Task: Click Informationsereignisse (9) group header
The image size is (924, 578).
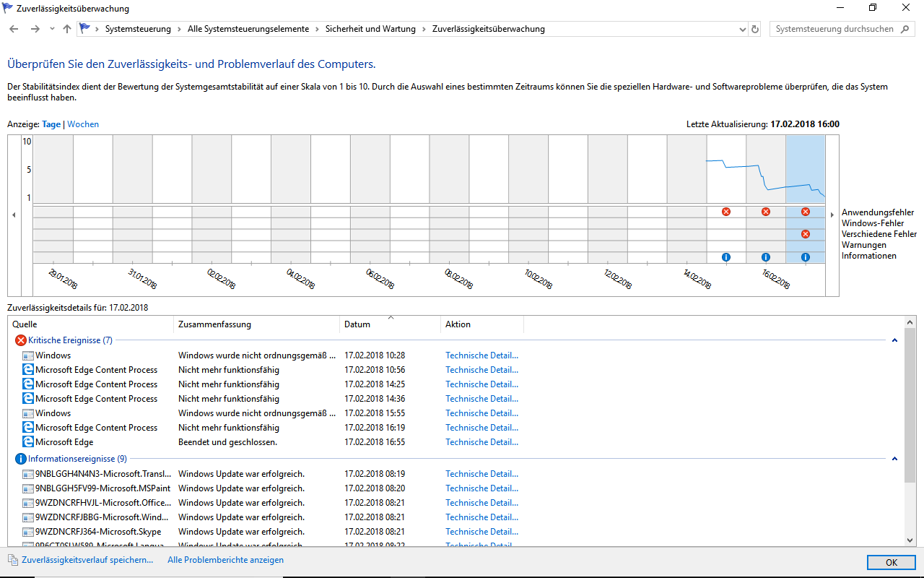Action: (x=77, y=459)
